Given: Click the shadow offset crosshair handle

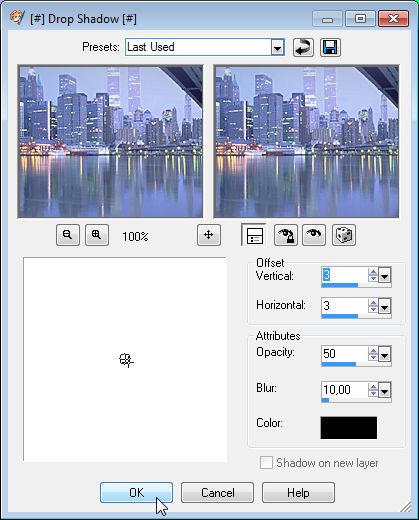Looking at the screenshot, I should 126,360.
